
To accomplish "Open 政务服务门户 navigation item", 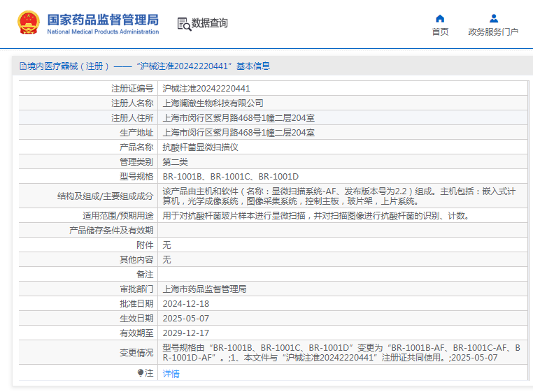I will click(x=493, y=32).
